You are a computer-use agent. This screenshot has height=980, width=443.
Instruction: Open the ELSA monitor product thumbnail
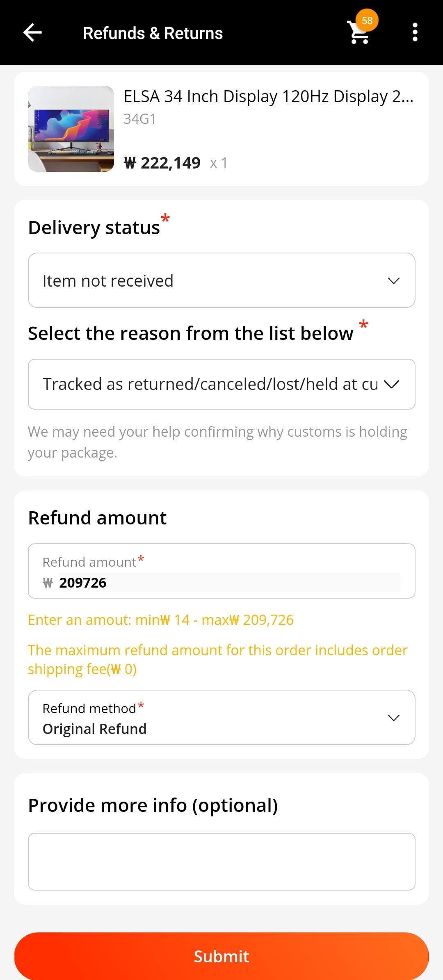click(71, 129)
